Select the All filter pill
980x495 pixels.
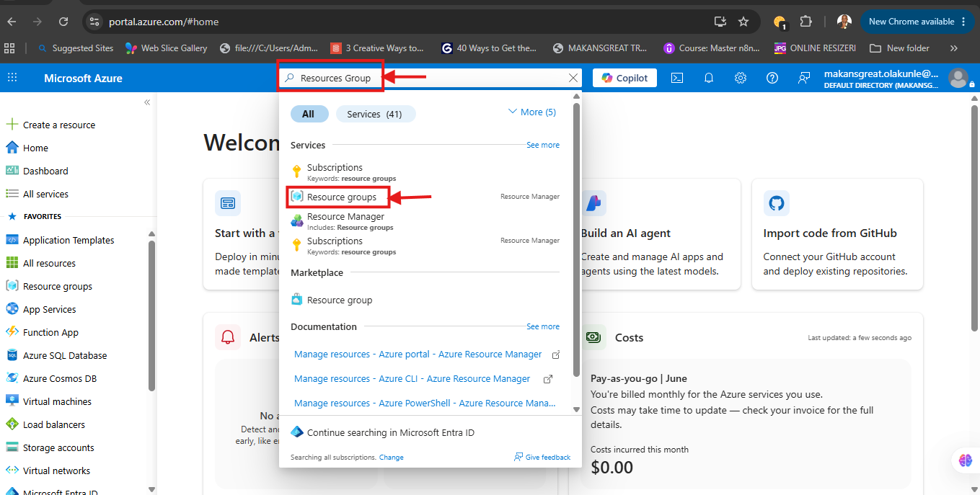click(x=309, y=114)
